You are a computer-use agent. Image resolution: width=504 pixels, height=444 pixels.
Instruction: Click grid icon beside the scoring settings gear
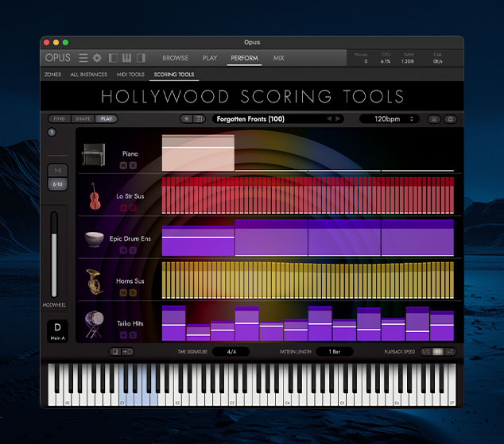tap(434, 119)
